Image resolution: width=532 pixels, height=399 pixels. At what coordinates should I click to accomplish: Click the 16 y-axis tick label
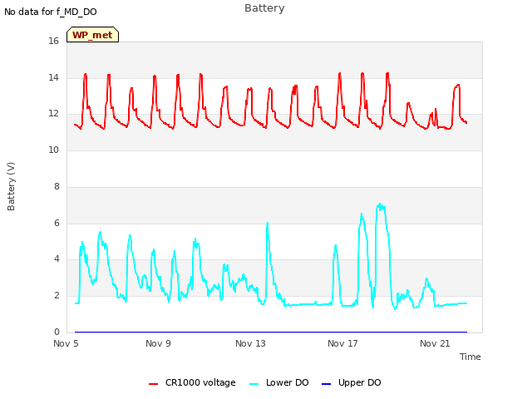click(x=53, y=41)
